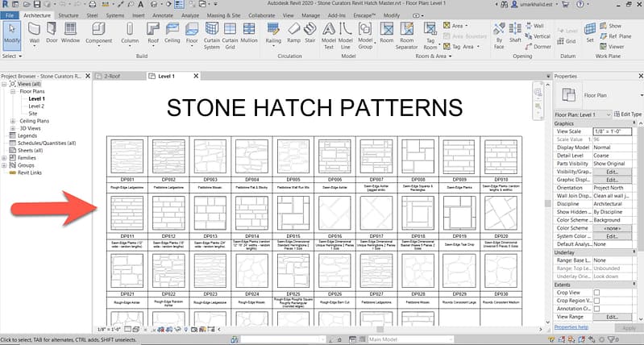Image resolution: width=644 pixels, height=345 pixels.
Task: Activate the Column tool
Action: tap(130, 31)
